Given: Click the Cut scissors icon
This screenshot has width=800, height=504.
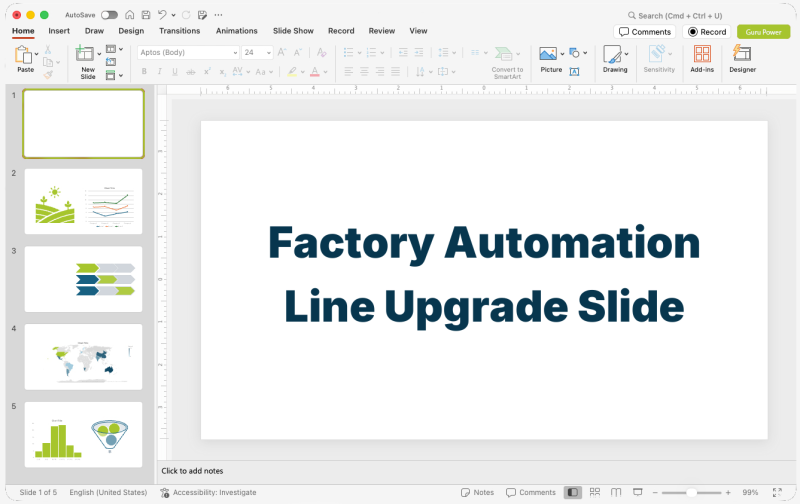Looking at the screenshot, I should tap(47, 49).
